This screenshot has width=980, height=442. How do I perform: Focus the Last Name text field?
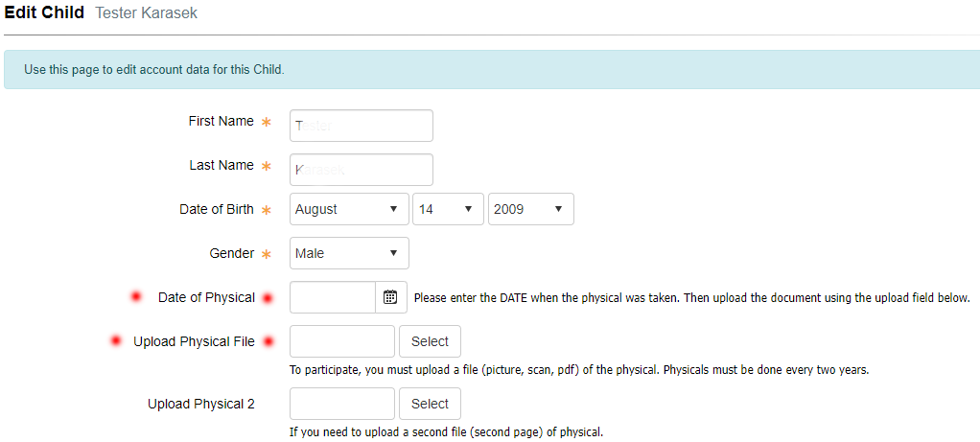(362, 170)
